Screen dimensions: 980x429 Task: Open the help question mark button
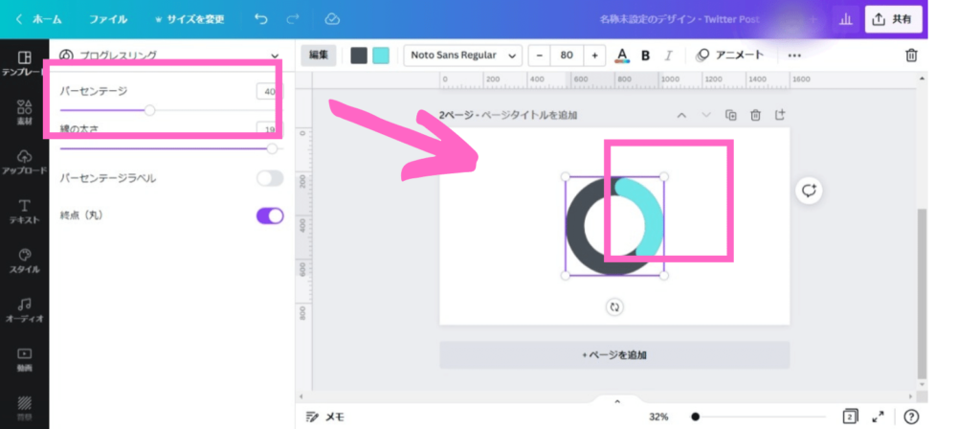[912, 417]
